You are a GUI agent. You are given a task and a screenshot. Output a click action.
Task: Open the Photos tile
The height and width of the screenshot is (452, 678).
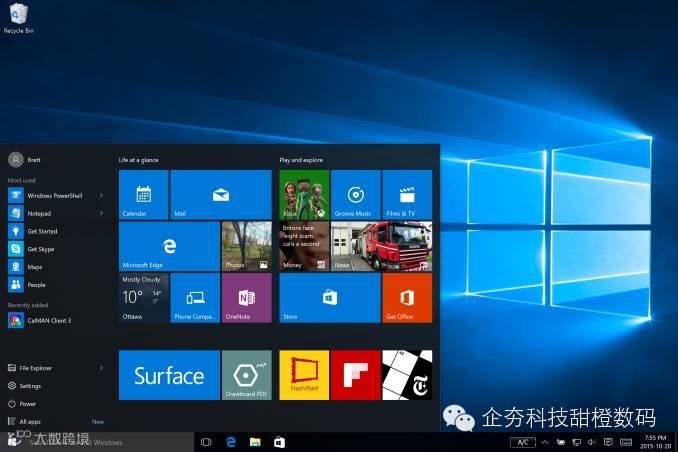pyautogui.click(x=246, y=246)
